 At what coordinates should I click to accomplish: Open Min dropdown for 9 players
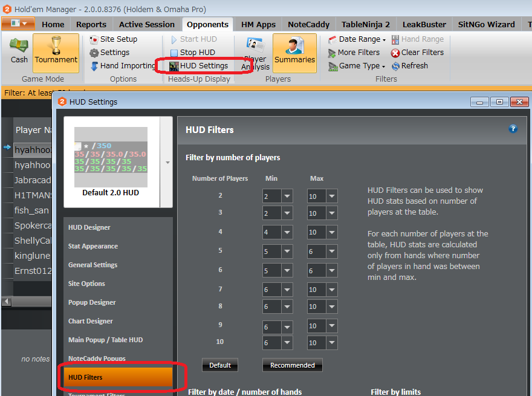click(x=287, y=327)
